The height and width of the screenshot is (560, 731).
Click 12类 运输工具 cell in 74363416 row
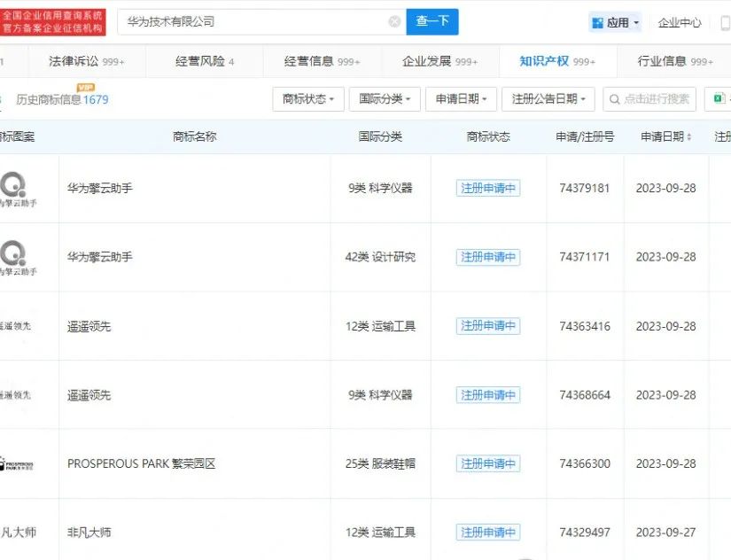point(380,326)
